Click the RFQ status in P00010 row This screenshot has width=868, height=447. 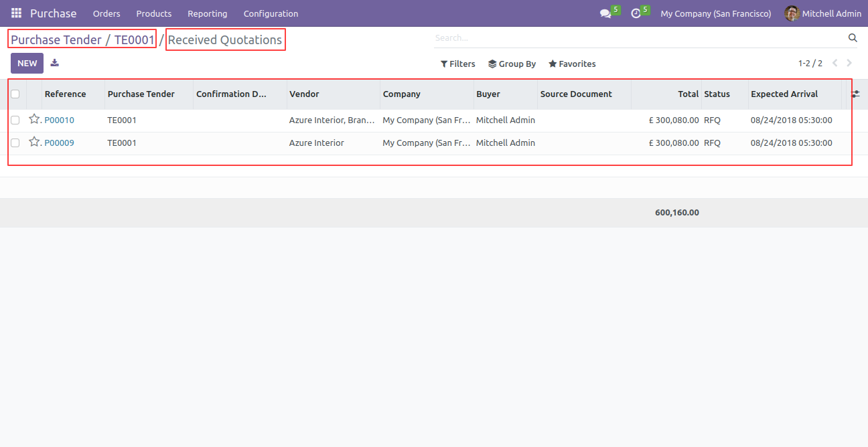point(712,120)
